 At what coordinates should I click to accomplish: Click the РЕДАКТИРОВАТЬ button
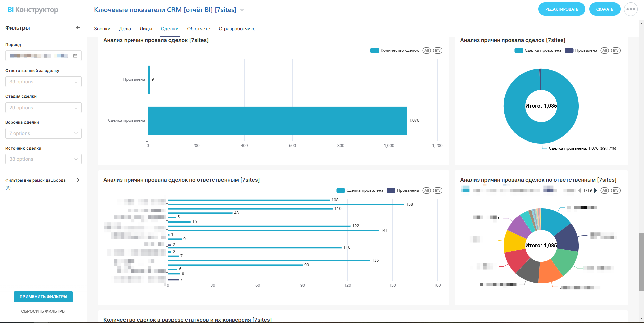point(561,9)
